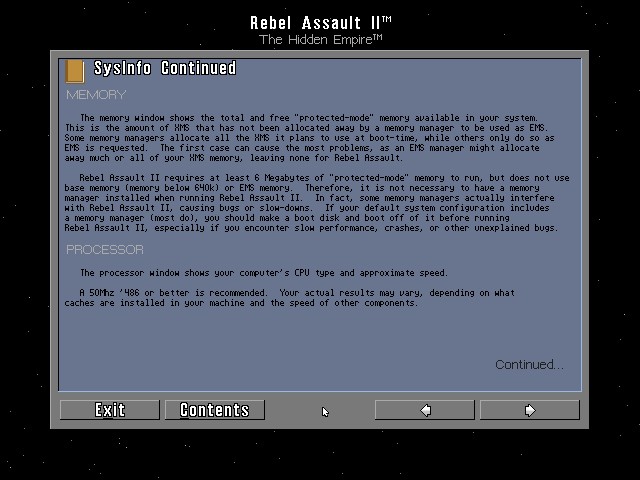This screenshot has width=640, height=480.
Task: Go to previous page with left arrow
Action: pyautogui.click(x=425, y=410)
